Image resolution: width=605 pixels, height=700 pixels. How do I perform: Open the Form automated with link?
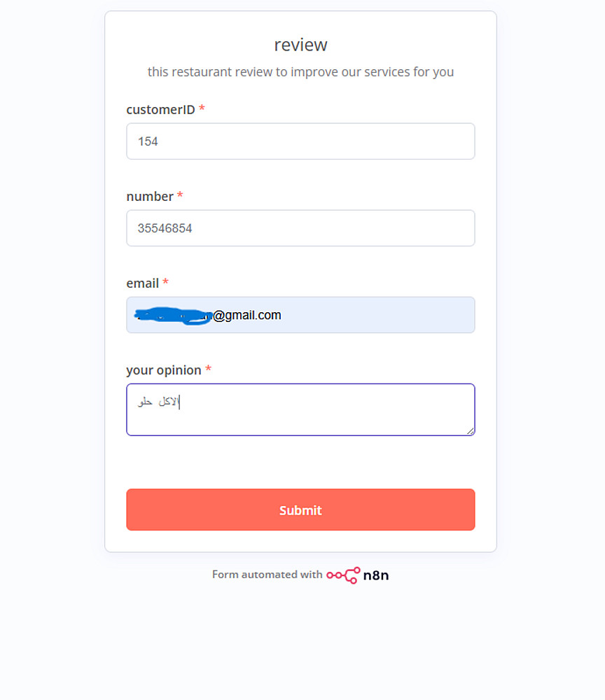pos(267,575)
